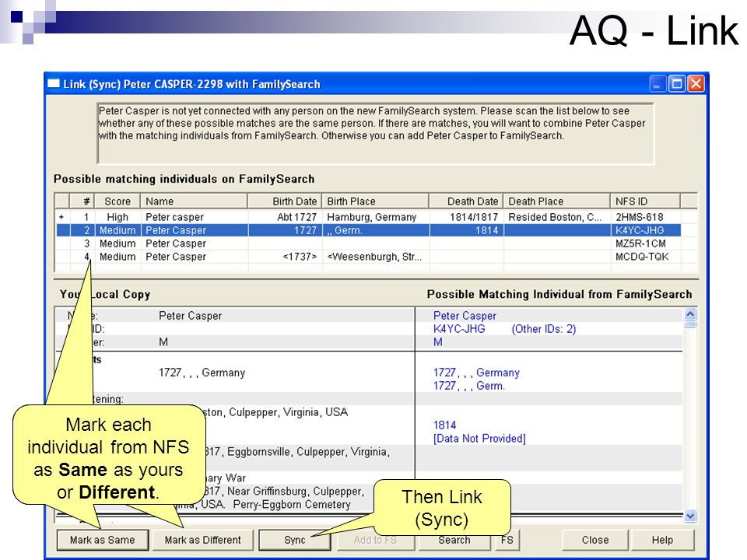This screenshot has height=560, width=747.
Task: Click the <1737> birth date cell
Action: tap(300, 257)
